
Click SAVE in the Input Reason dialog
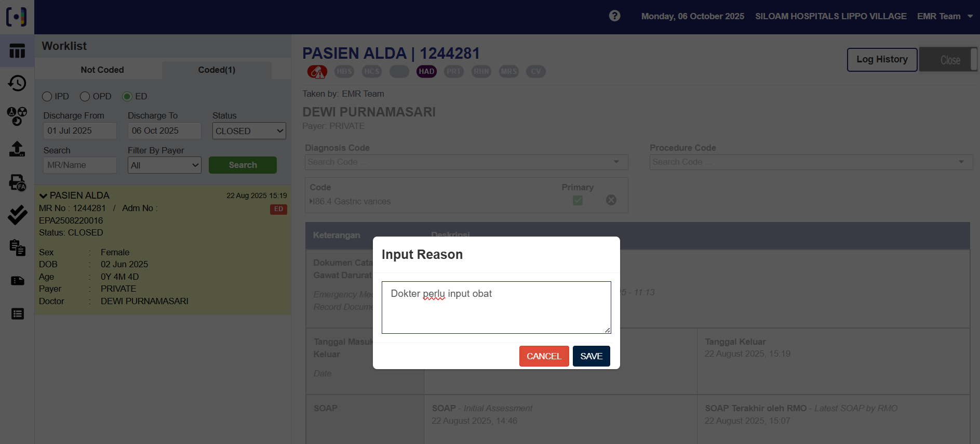[x=591, y=356]
